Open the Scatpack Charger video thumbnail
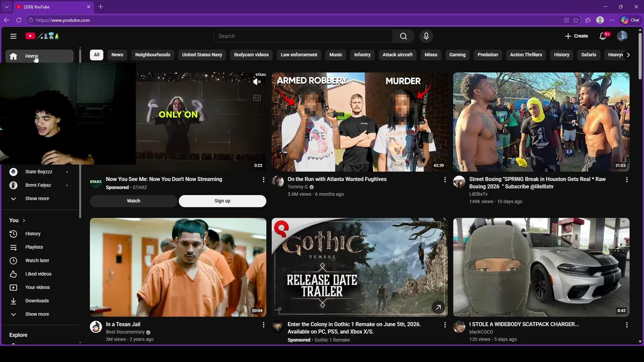The height and width of the screenshot is (362, 644). coord(541,267)
